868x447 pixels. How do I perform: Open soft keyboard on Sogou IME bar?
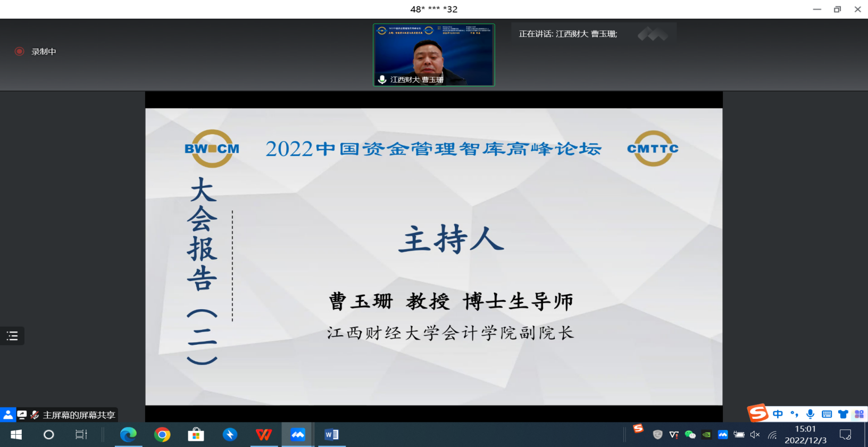827,414
